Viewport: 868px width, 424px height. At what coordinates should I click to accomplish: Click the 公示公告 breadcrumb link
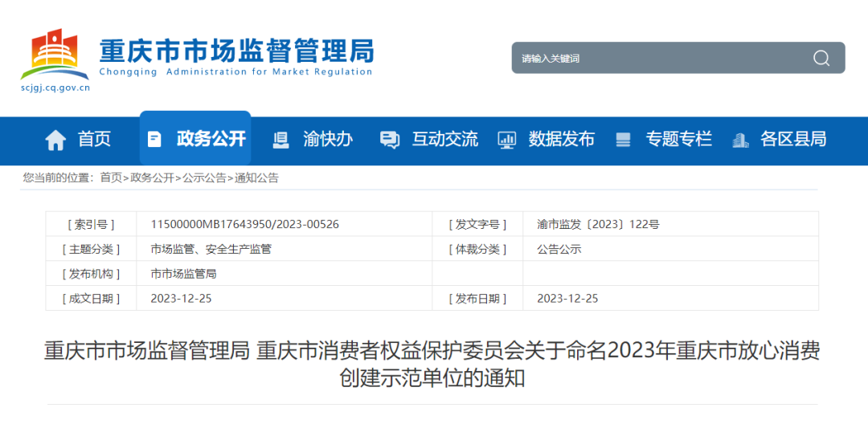tap(204, 178)
